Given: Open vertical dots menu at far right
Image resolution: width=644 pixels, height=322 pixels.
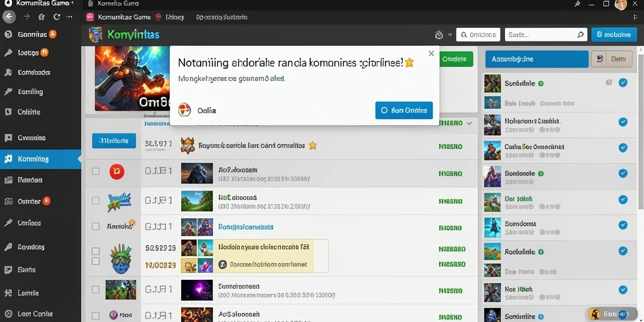Looking at the screenshot, I should 636,17.
